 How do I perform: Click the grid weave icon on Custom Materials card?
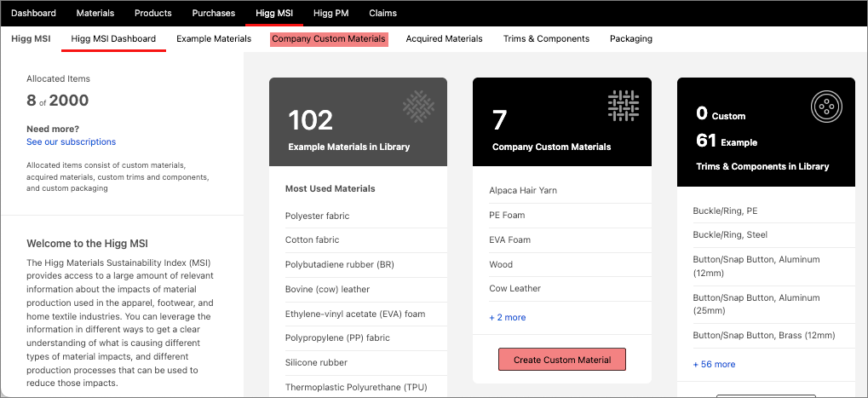pos(624,106)
